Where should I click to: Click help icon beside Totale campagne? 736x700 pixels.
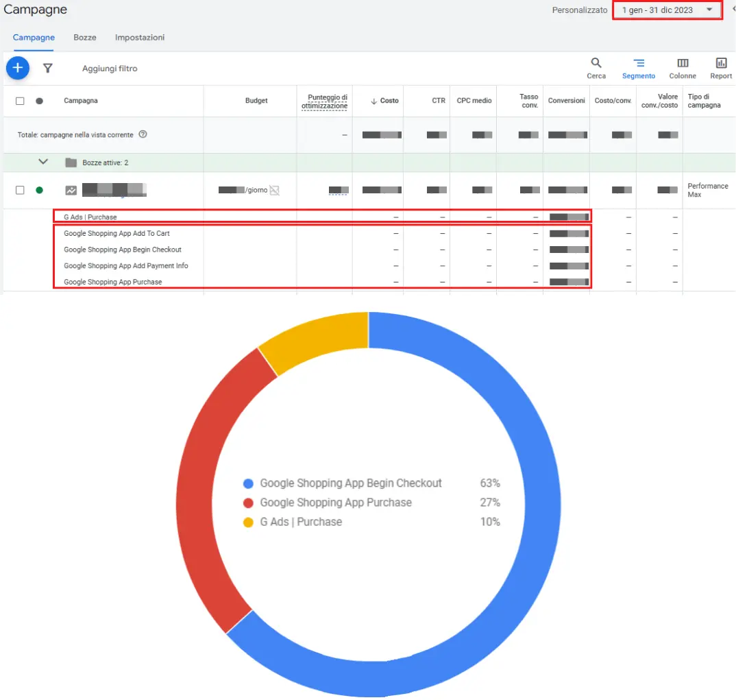pyautogui.click(x=143, y=135)
